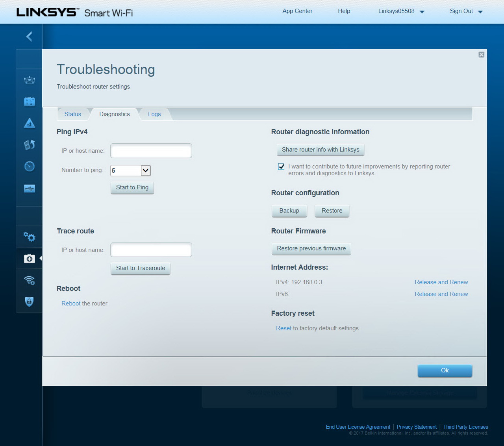Switch to the Status tab

[x=73, y=114]
